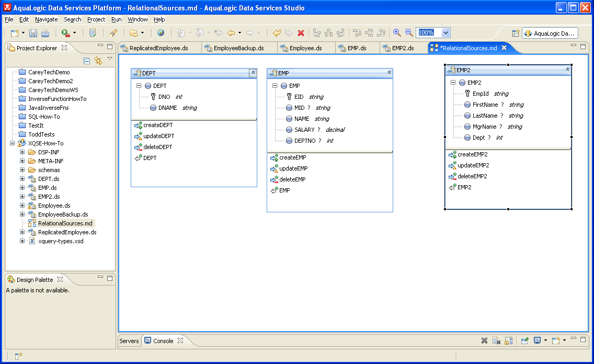This screenshot has height=364, width=594.
Task: Click the updateEMP2 function icon
Action: pyautogui.click(x=452, y=165)
